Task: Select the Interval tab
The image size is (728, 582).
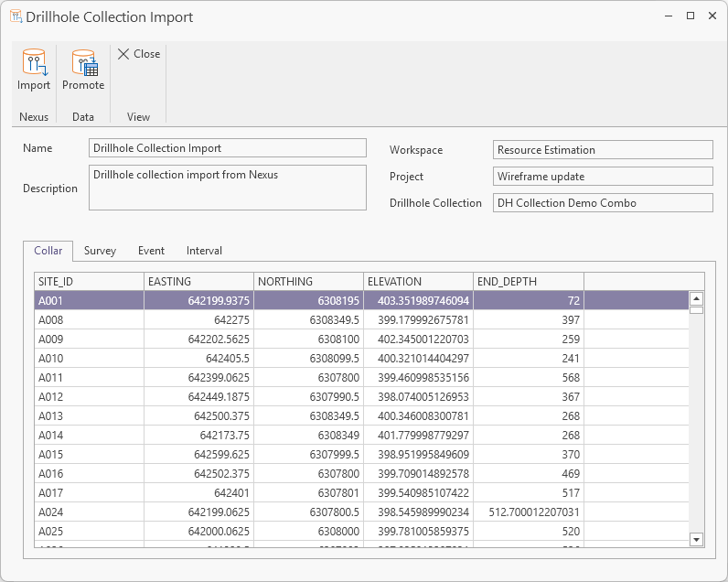Action: 204,251
